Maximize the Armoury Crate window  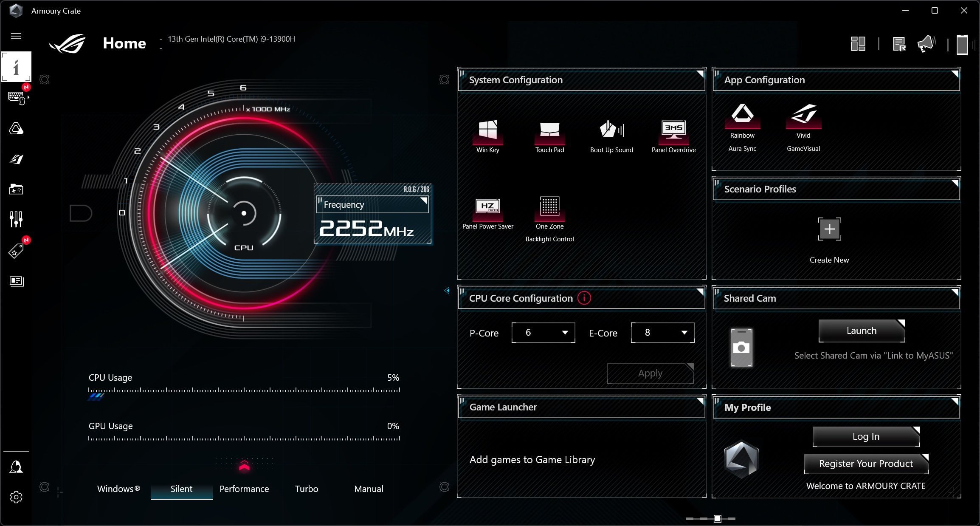(935, 11)
